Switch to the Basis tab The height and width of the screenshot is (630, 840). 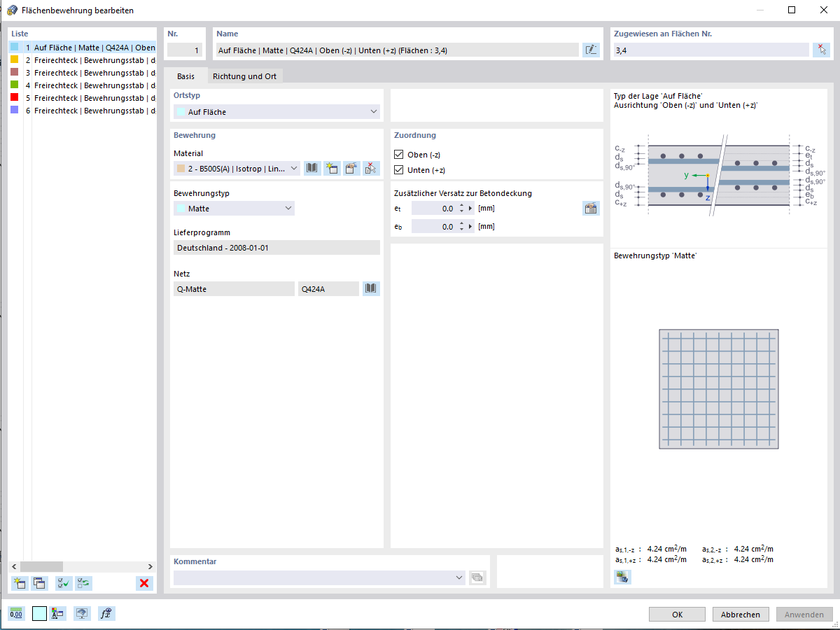(x=185, y=76)
